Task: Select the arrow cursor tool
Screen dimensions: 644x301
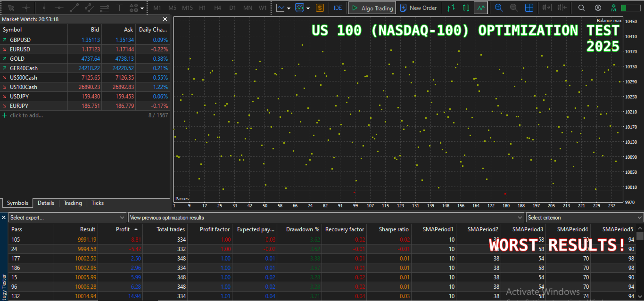Action: (11, 8)
